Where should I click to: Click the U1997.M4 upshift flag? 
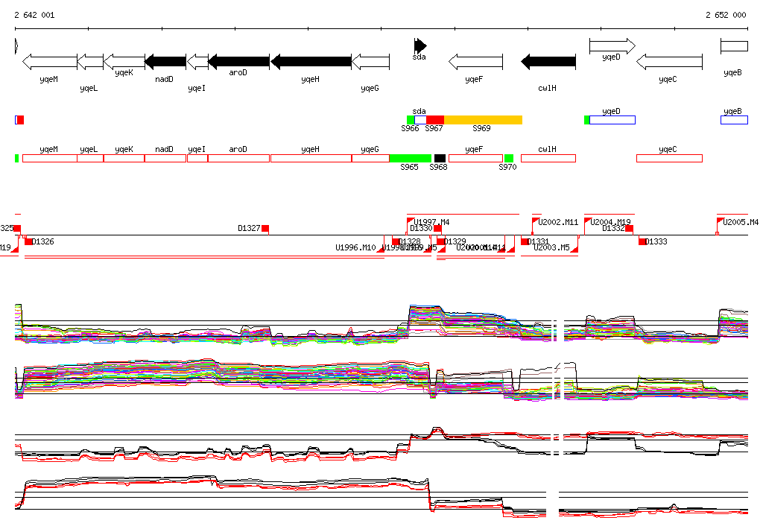click(x=410, y=221)
